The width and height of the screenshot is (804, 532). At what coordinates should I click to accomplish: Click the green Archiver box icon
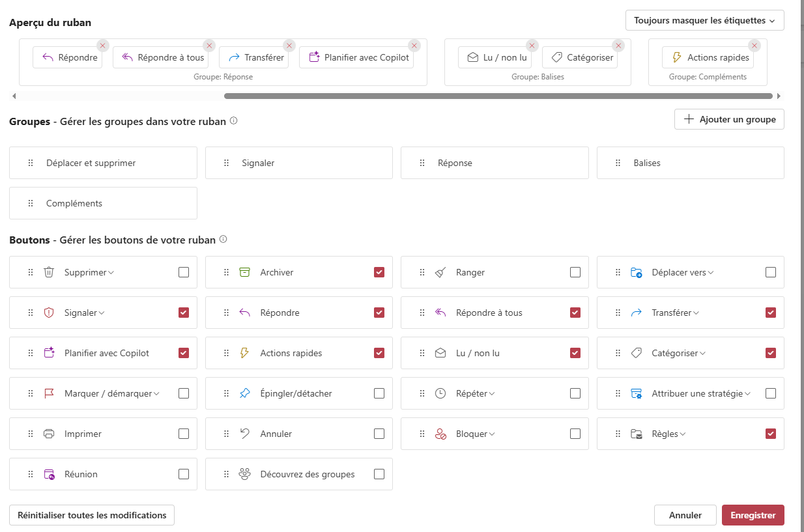245,272
